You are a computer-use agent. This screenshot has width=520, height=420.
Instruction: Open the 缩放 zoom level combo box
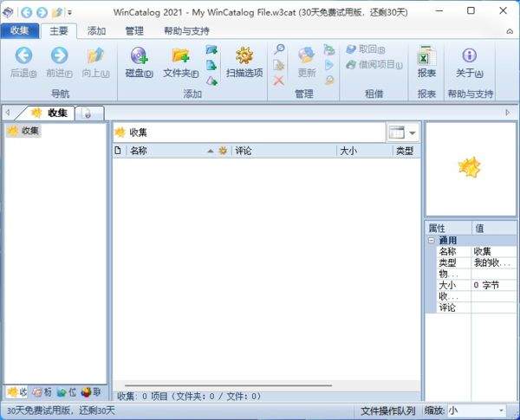point(477,411)
